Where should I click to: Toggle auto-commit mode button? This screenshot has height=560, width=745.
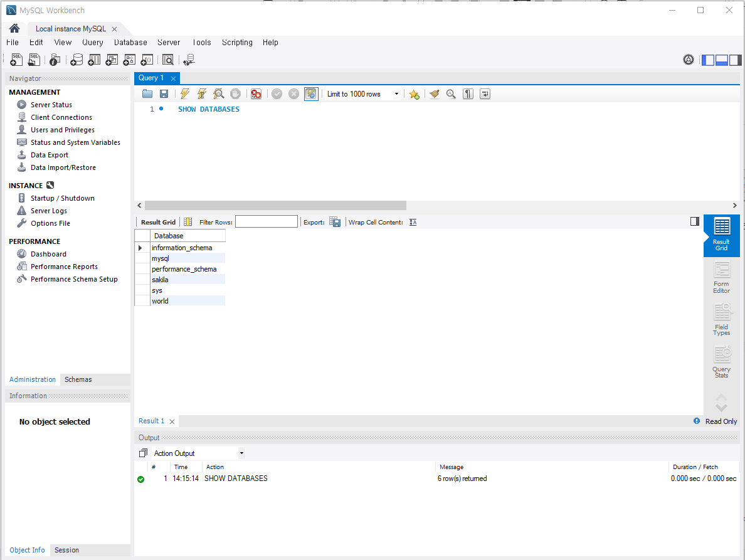coord(311,94)
